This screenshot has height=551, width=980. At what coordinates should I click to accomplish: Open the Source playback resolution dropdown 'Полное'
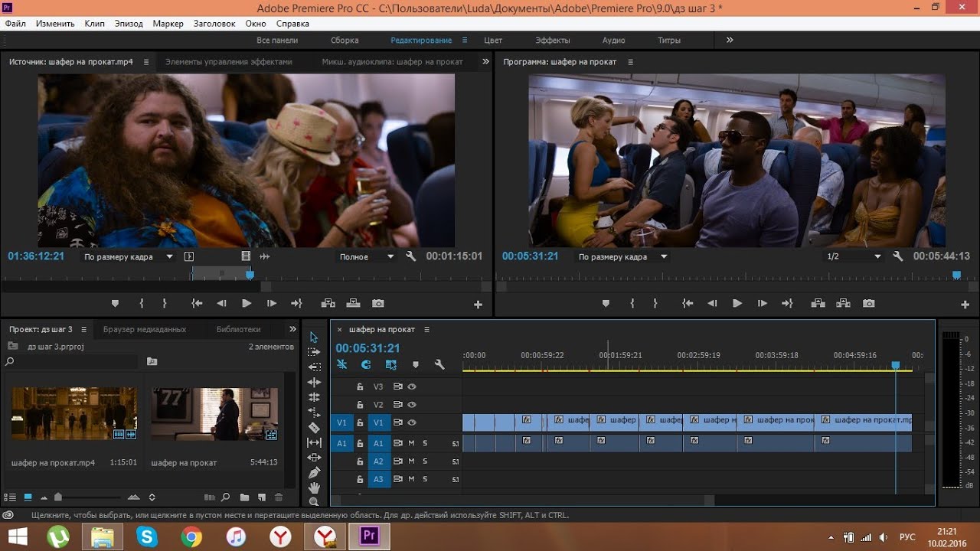367,257
